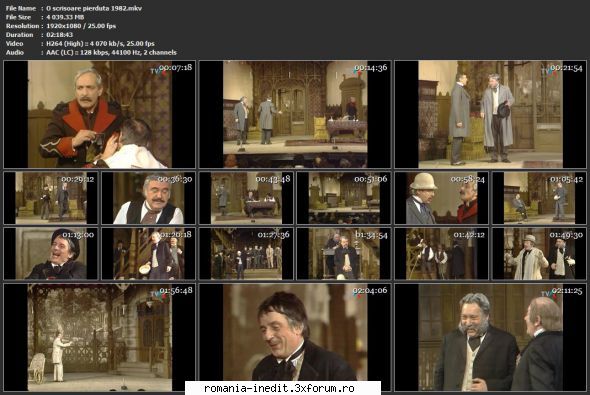Choose the thumbnail stamped 01:27:36
Viewport: 590px width, 395px height.
pyautogui.click(x=246, y=254)
